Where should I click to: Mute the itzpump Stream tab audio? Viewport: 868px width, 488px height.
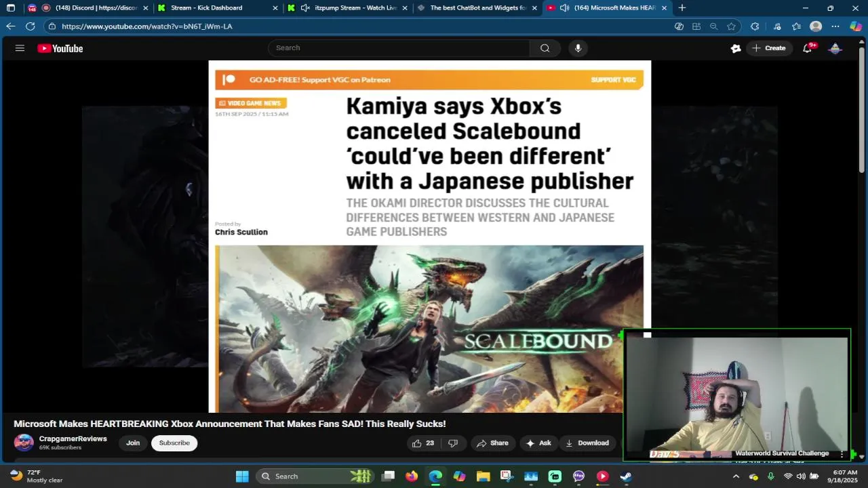[x=305, y=8]
